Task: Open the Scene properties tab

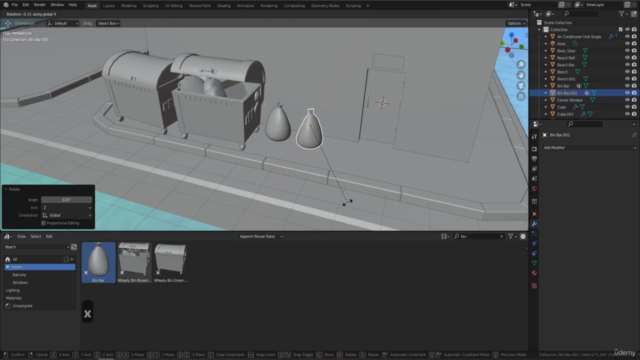Action: click(x=534, y=178)
